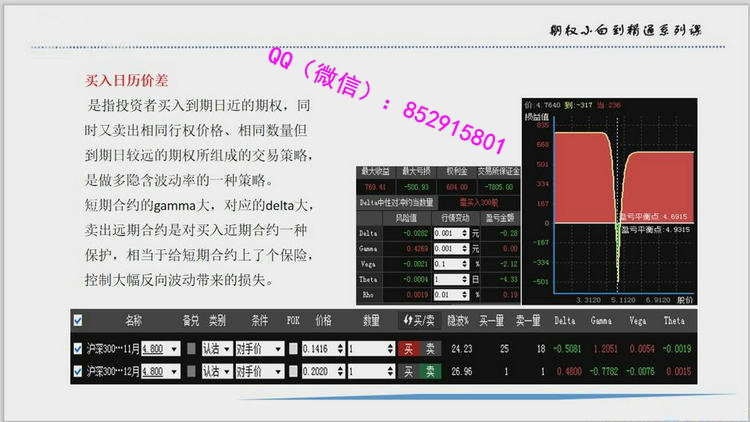Expand the 对手价 condition dropdown in 11月 row

point(279,348)
